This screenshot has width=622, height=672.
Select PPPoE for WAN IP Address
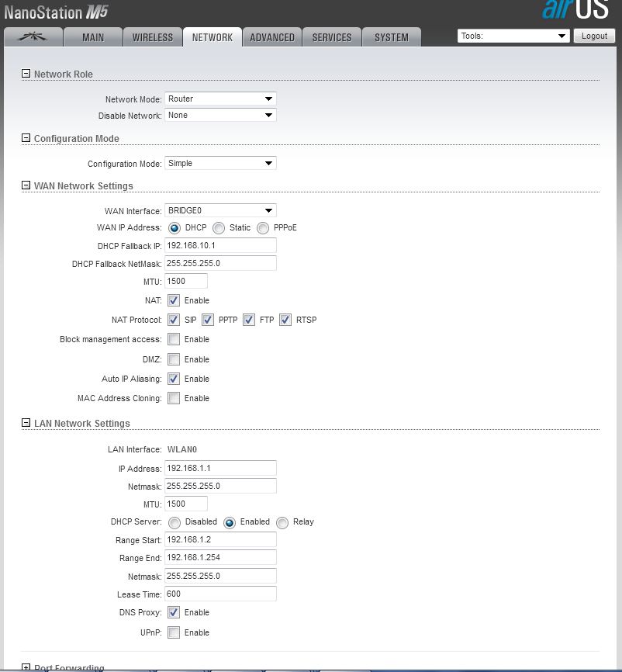click(x=263, y=228)
